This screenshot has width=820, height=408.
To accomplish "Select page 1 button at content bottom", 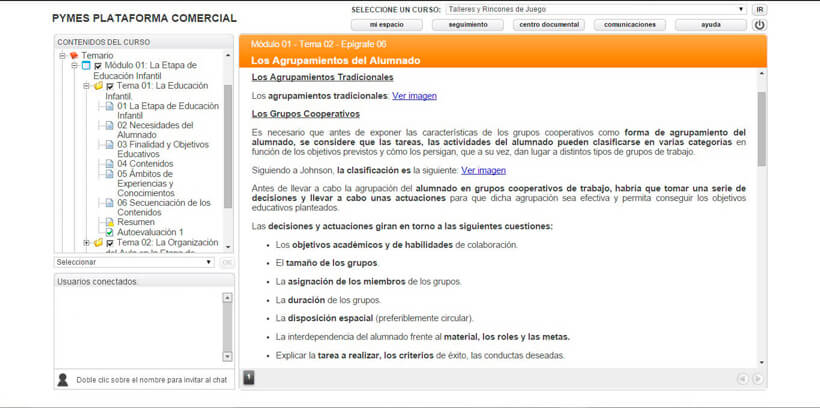I will tap(249, 378).
